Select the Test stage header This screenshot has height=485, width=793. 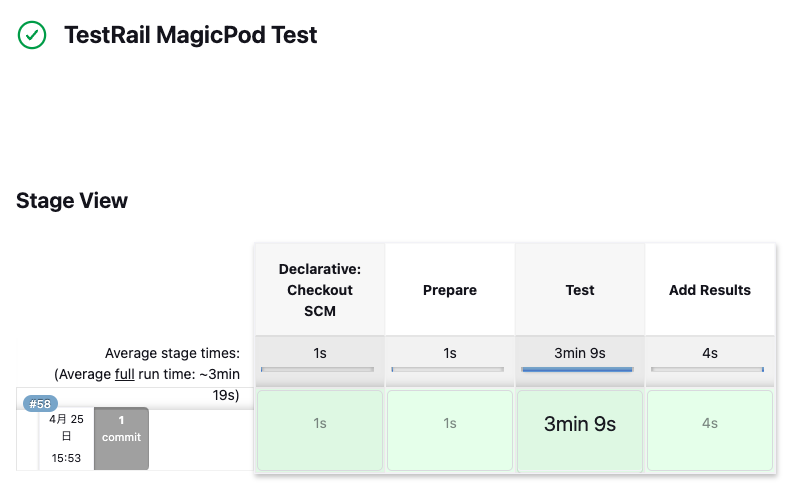click(x=580, y=290)
